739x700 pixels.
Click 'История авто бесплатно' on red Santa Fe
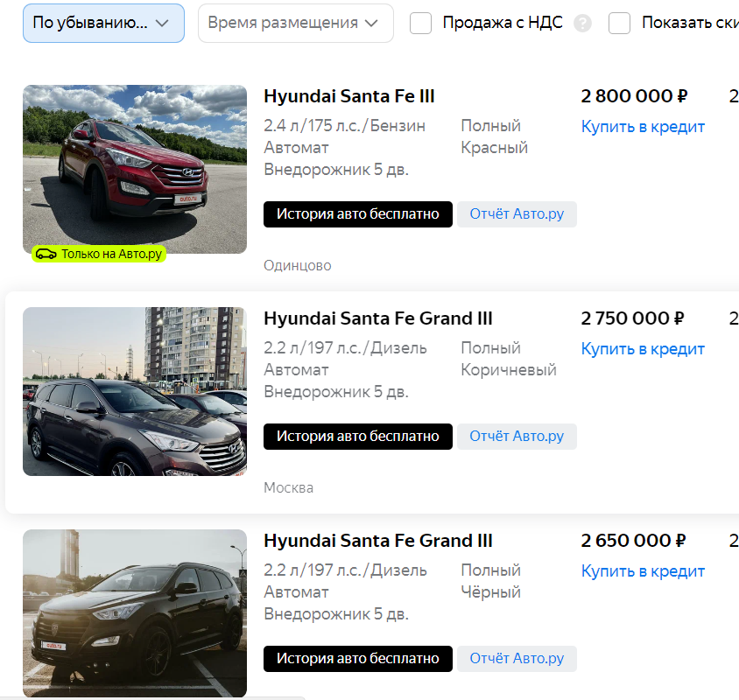tap(358, 214)
